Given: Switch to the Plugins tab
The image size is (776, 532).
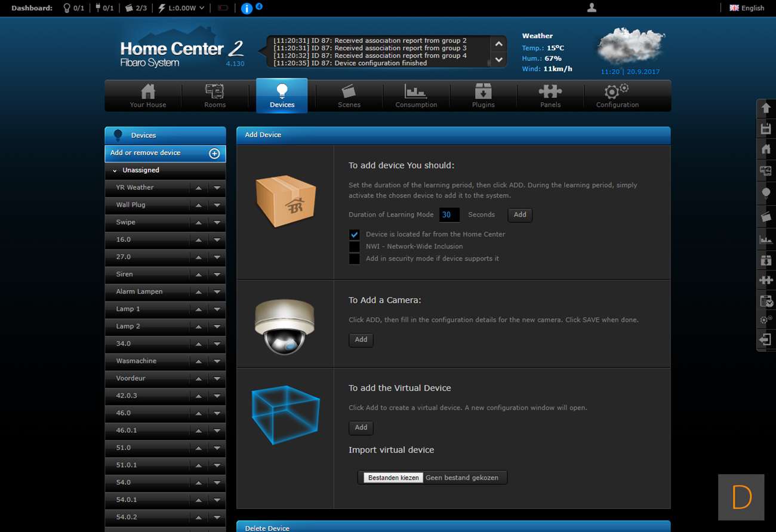Looking at the screenshot, I should (483, 96).
